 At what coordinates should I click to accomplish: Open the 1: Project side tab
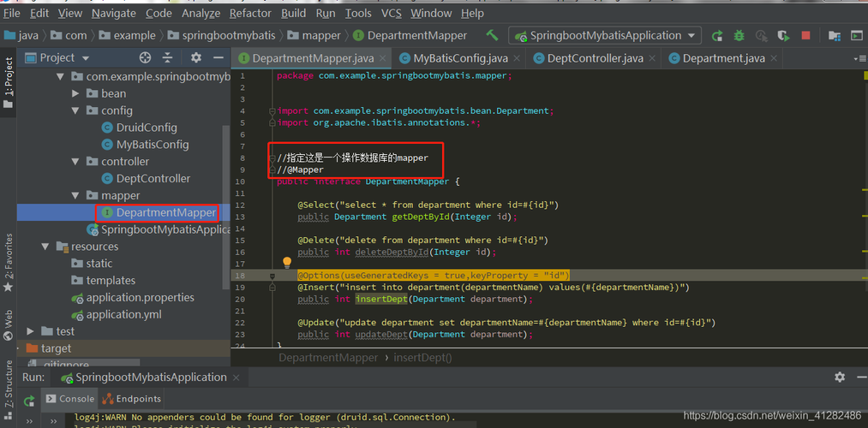[9, 82]
